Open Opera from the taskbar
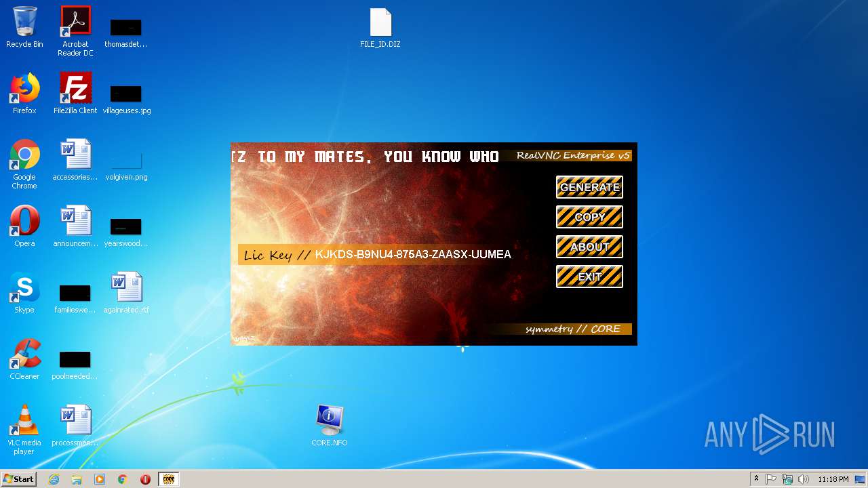The image size is (868, 488). click(145, 479)
